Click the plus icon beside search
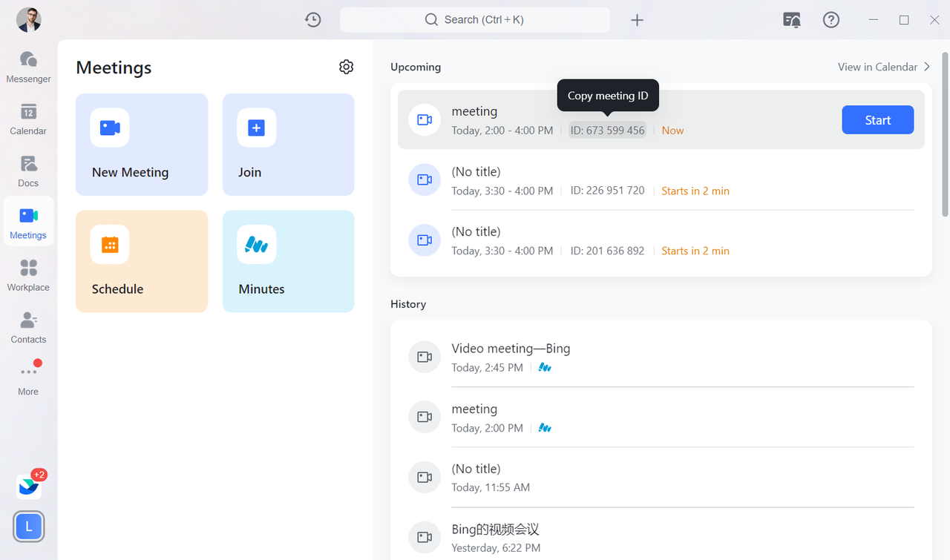The image size is (950, 560). [637, 20]
